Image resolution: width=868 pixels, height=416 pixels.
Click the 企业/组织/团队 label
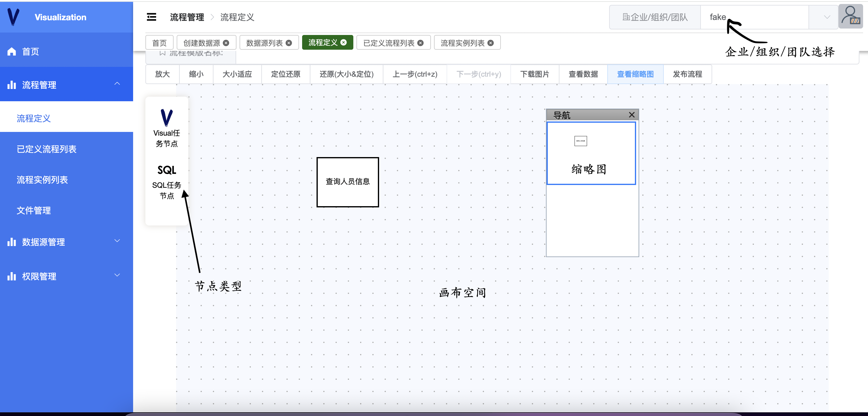(655, 17)
